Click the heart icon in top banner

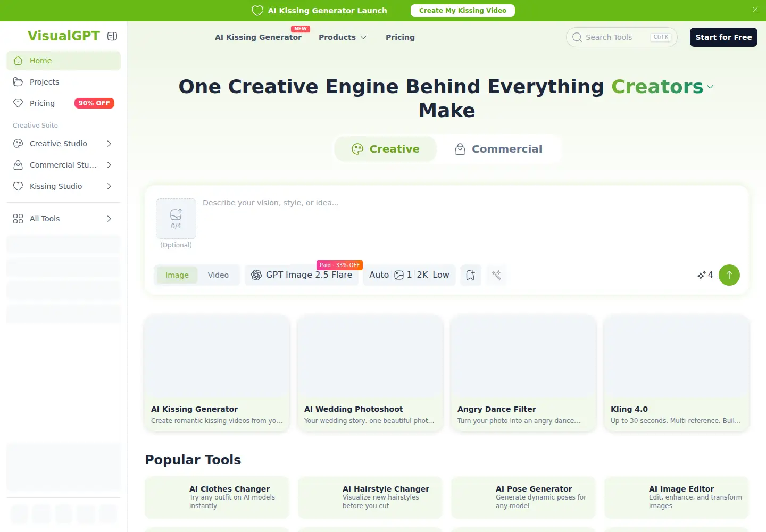click(257, 11)
